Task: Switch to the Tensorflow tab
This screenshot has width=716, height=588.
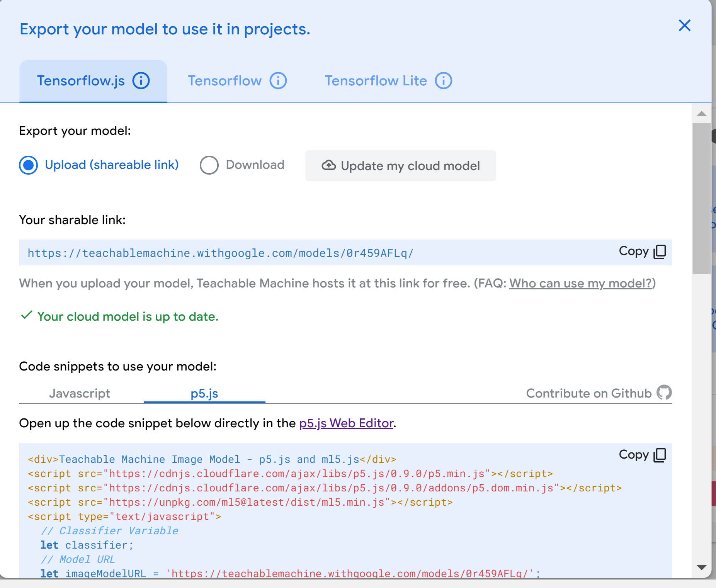Action: click(x=224, y=81)
